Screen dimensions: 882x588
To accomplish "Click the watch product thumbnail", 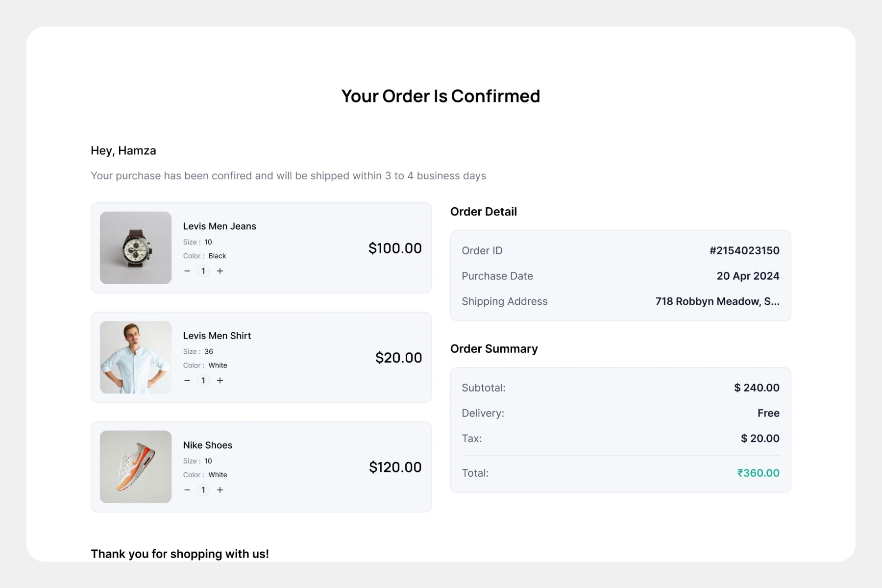I will [x=136, y=248].
